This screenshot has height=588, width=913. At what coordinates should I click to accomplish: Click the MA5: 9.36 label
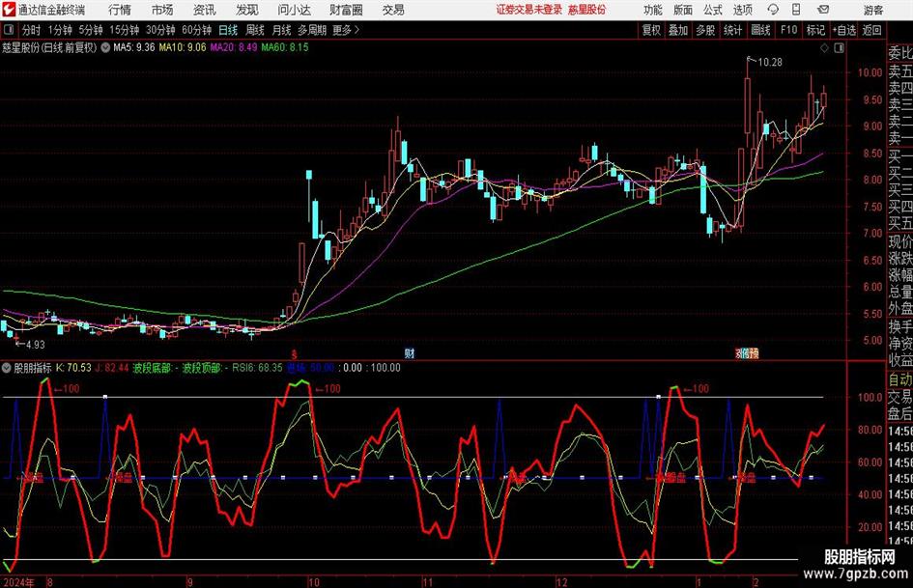(x=134, y=47)
